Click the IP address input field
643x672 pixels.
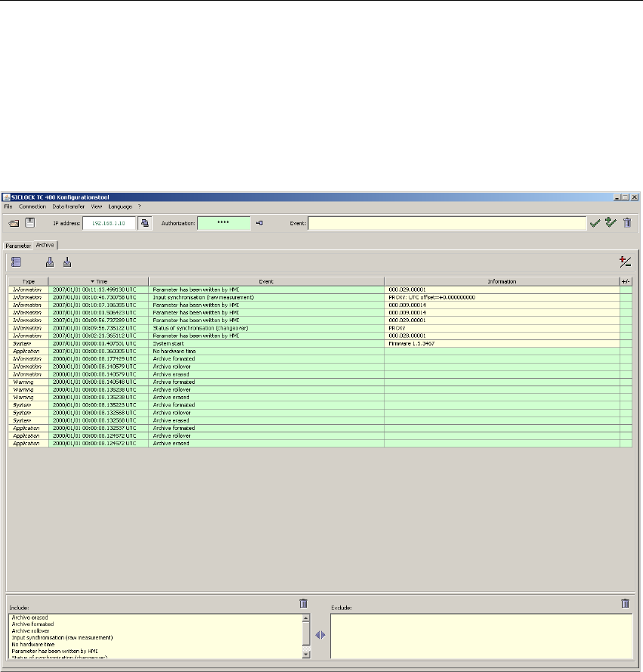tap(109, 223)
